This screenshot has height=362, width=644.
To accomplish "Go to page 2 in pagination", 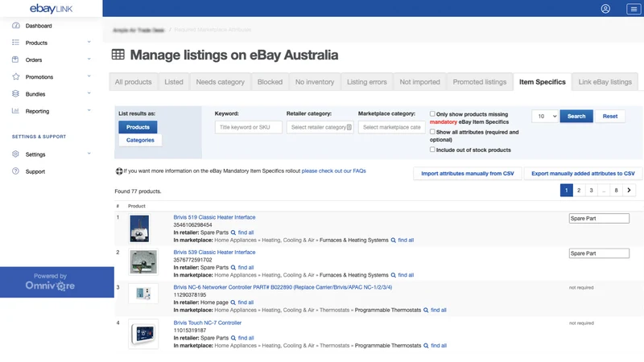I will tap(579, 190).
